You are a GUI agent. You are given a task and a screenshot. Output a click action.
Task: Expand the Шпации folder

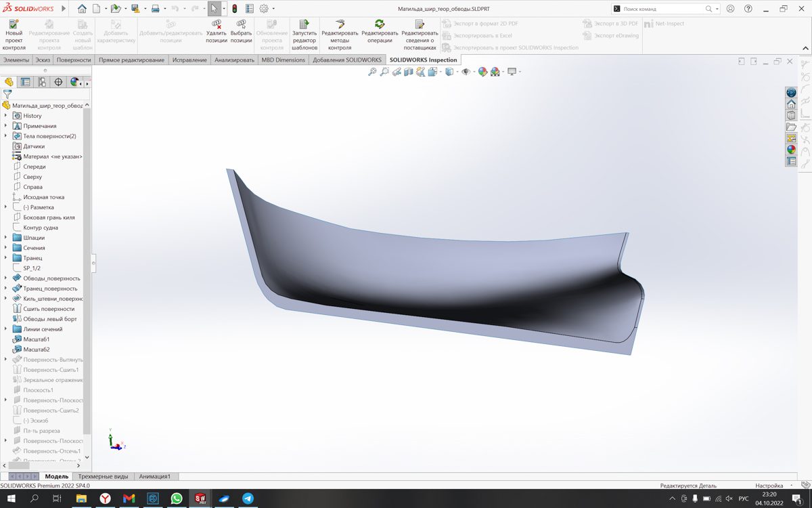(x=6, y=238)
